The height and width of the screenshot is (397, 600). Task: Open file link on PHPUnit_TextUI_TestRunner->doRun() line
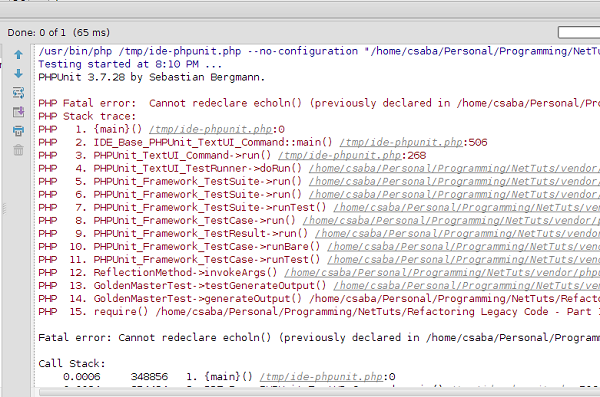[454, 168]
